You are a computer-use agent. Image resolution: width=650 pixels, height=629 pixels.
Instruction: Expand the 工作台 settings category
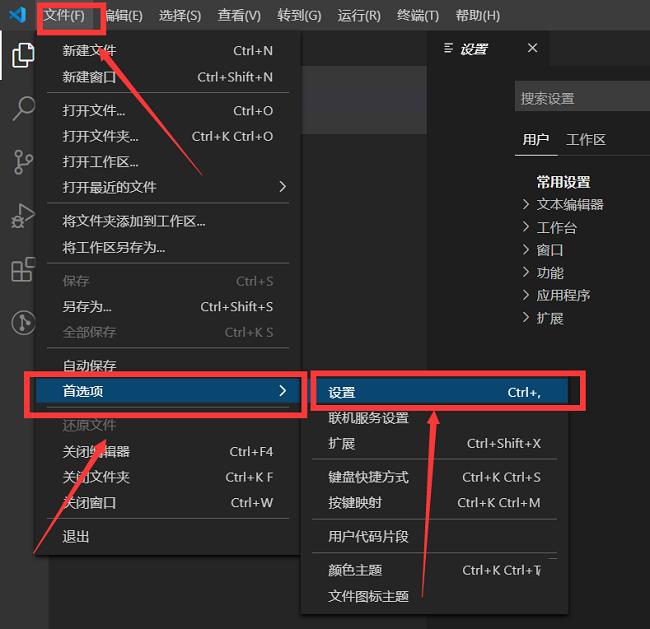556,227
